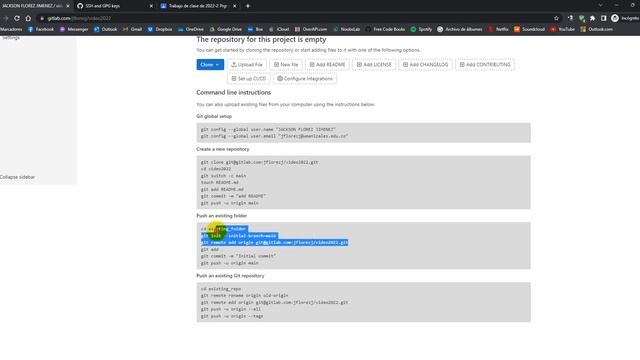Open the Box bookmark
Screen dimensions: 640x360
[x=255, y=29]
